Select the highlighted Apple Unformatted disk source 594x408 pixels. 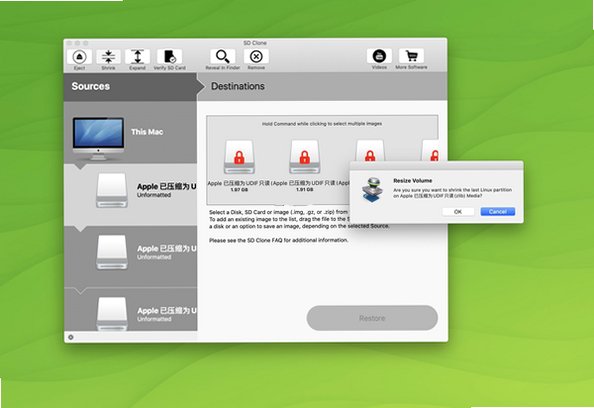(131, 194)
